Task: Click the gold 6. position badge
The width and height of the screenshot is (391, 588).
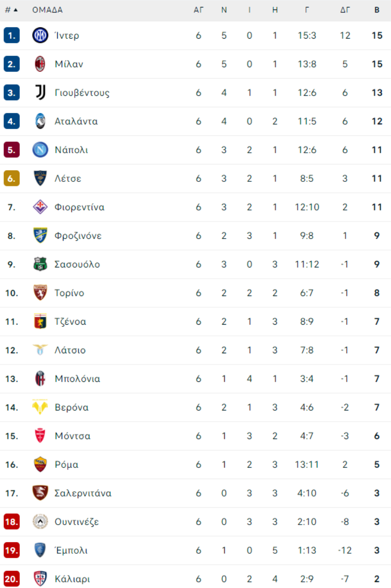Action: (x=12, y=178)
